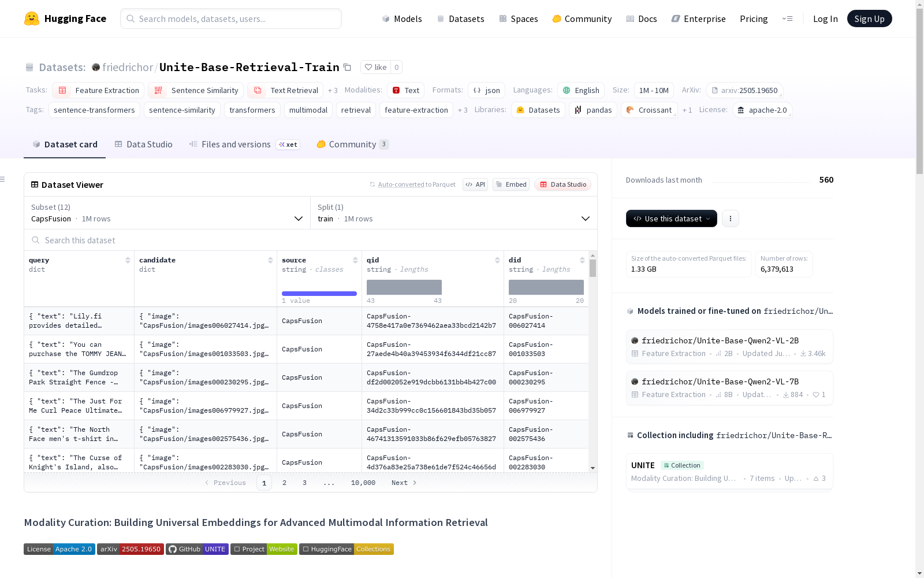Click the Text Retrieval task tag
The width and height of the screenshot is (924, 578).
pyautogui.click(x=286, y=90)
